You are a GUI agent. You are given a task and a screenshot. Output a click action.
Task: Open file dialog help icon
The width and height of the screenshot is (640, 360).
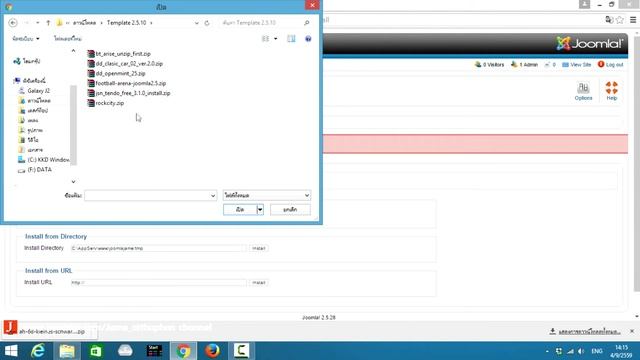point(308,39)
